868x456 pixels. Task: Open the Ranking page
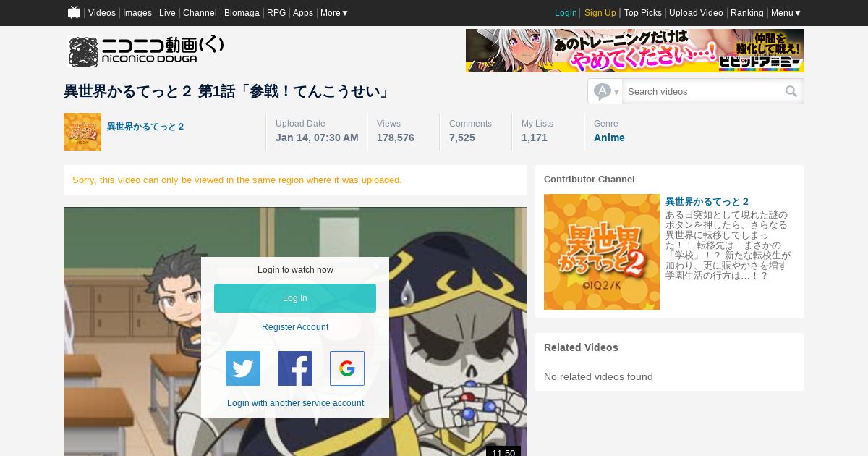(x=747, y=13)
